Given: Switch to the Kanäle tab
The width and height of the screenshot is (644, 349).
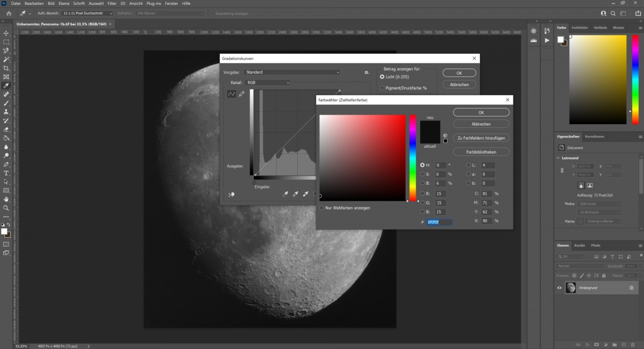Looking at the screenshot, I should 580,245.
